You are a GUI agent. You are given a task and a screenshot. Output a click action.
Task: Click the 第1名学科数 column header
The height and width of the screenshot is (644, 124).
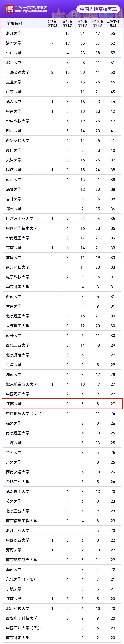tap(52, 24)
